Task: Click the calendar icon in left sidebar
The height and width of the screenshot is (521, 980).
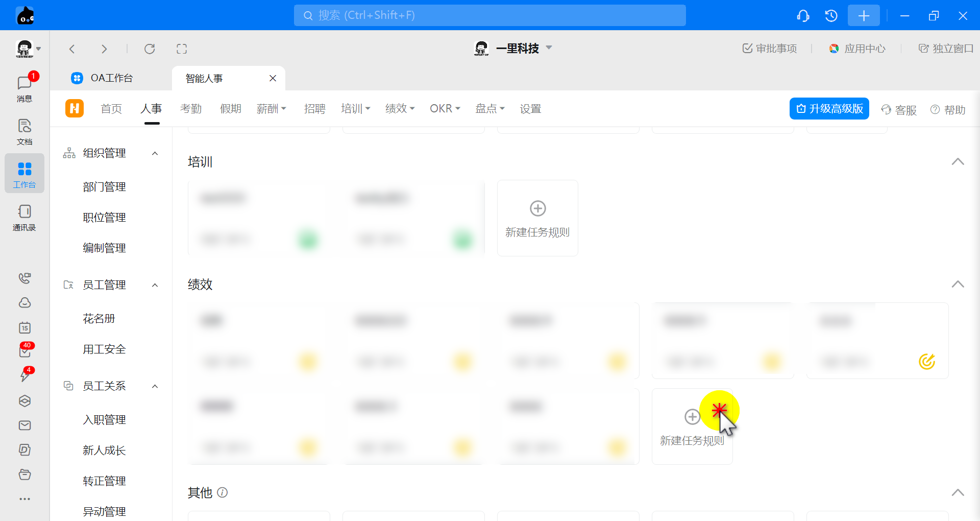Action: pos(24,327)
